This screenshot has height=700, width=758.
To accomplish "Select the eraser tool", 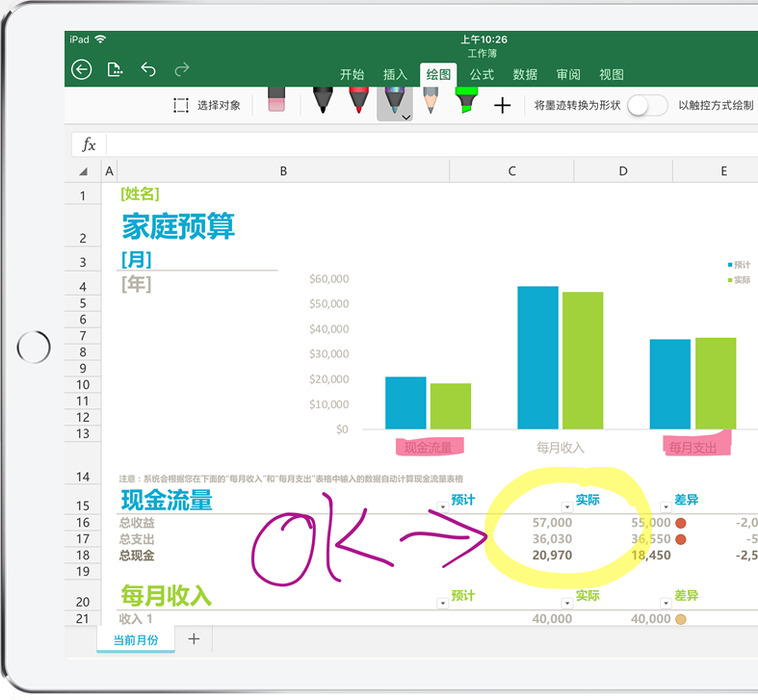I will pos(276,102).
